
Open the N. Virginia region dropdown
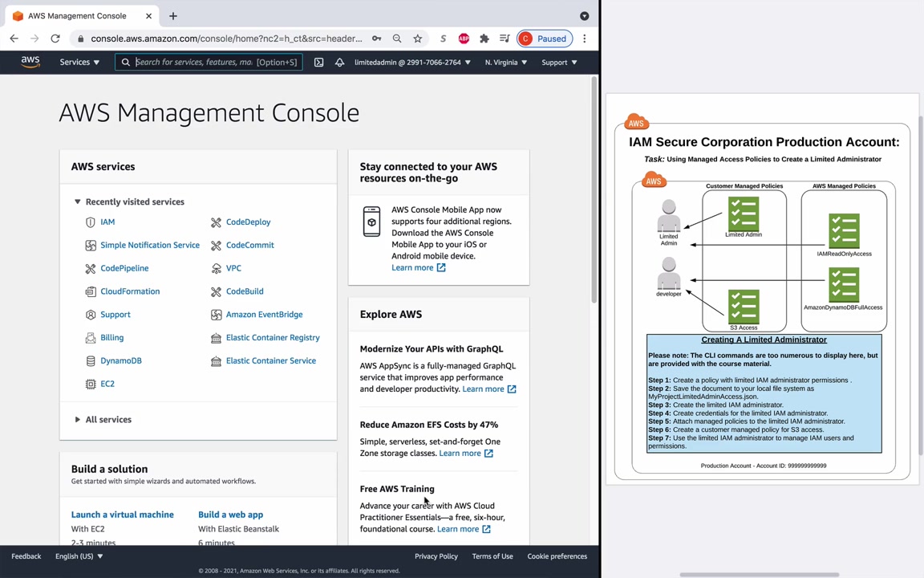point(505,62)
